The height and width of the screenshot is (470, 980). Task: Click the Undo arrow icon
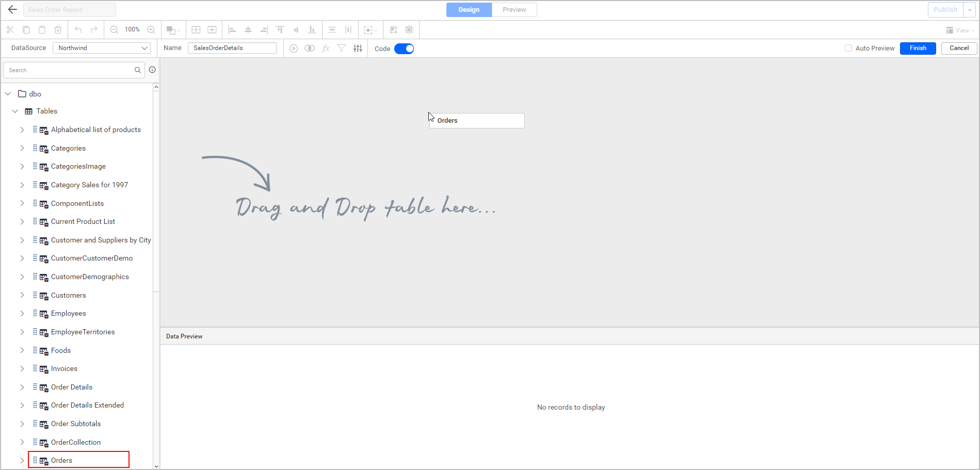(78, 30)
